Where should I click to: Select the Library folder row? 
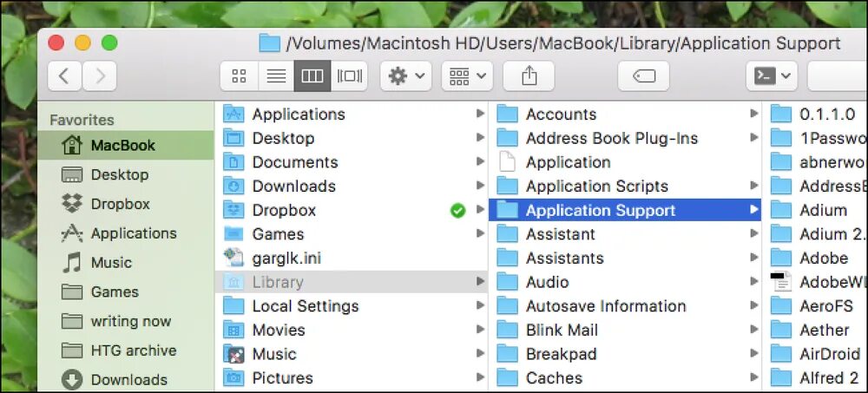tap(352, 282)
